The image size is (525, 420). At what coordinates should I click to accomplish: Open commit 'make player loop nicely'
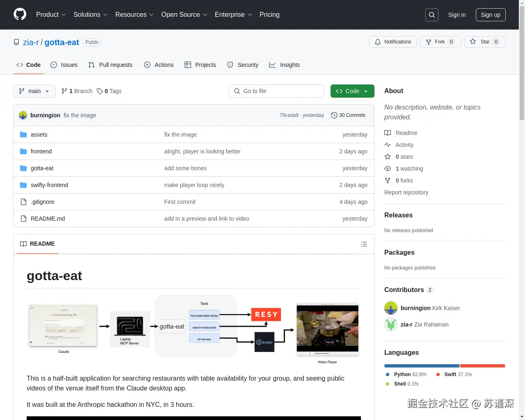[194, 185]
